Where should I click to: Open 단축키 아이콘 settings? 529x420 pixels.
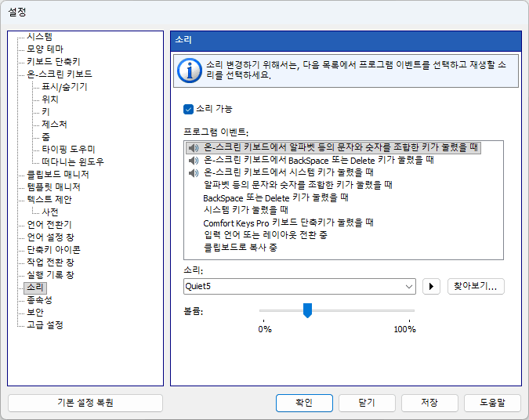click(53, 250)
